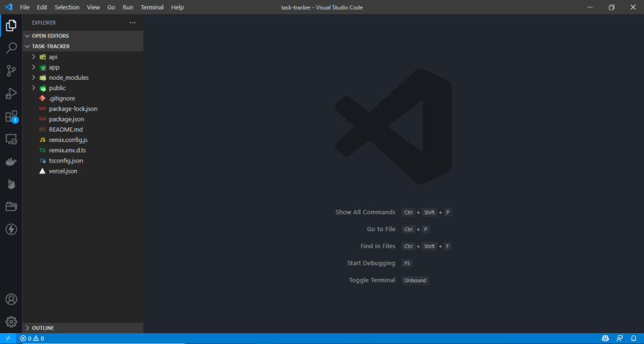Show errors and warnings in status bar
Screen dimensions: 644x344
point(32,339)
